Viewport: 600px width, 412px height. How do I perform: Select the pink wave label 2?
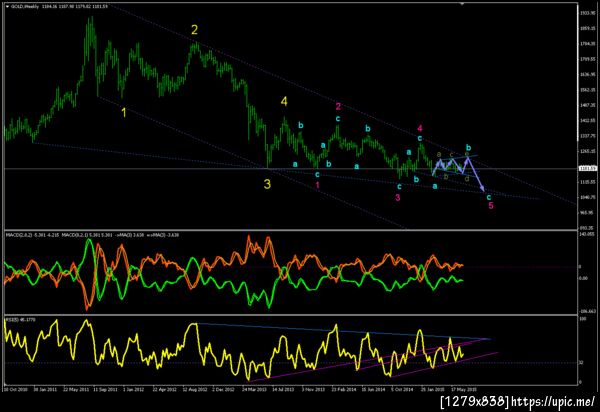(x=338, y=106)
